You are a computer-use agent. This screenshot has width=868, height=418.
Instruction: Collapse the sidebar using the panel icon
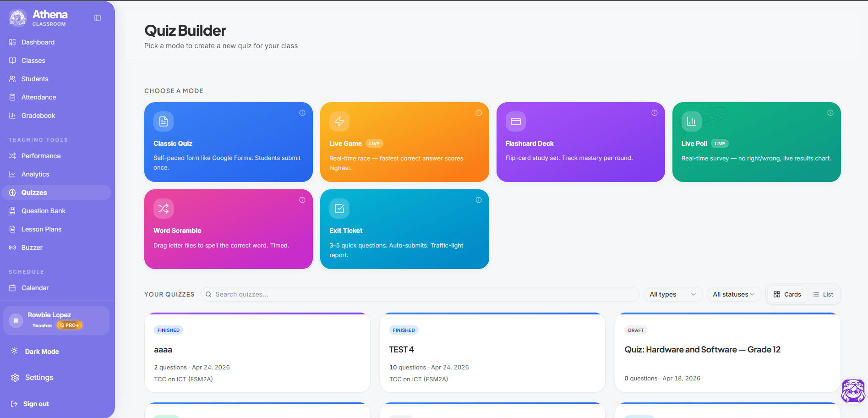click(x=98, y=18)
